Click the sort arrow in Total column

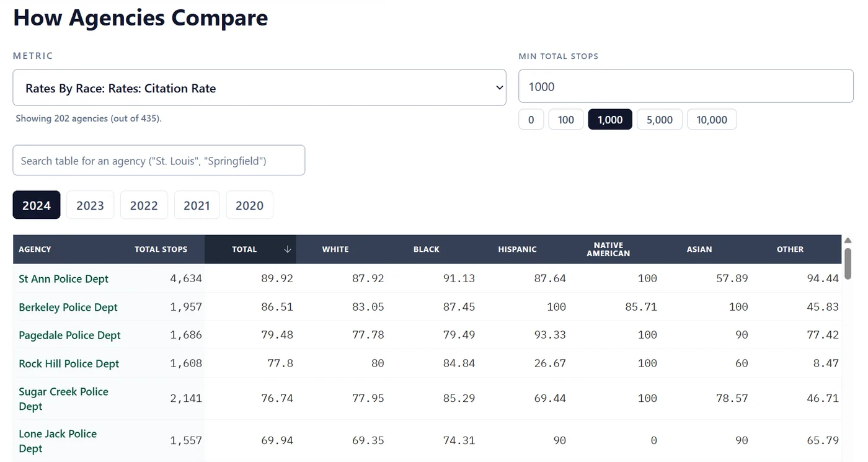[x=287, y=249]
